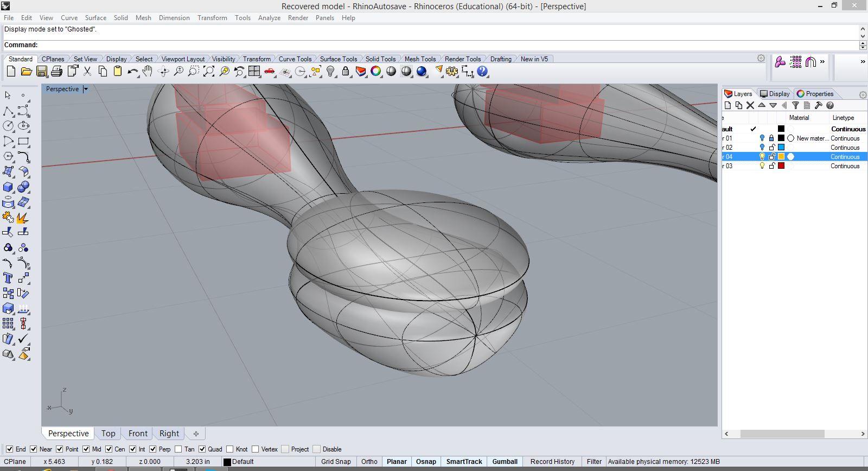Select the Box solid tool
Image resolution: width=868 pixels, height=471 pixels.
click(8, 187)
